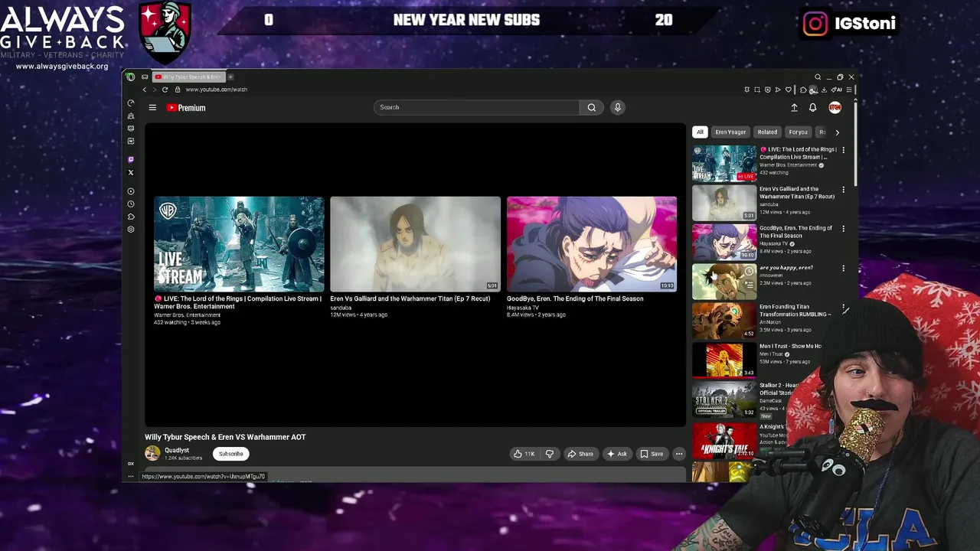The image size is (980, 551).
Task: Open more actions ellipsis beside Save
Action: pyautogui.click(x=678, y=454)
